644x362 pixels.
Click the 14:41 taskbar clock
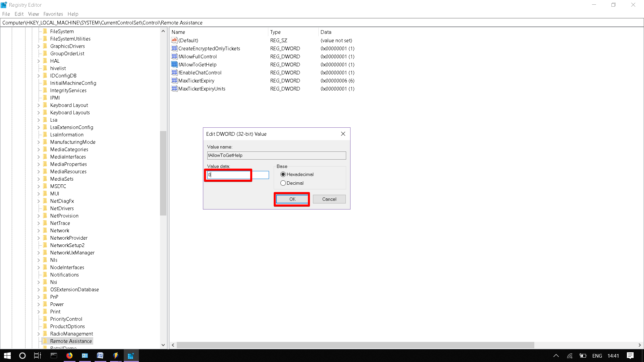[613, 356]
